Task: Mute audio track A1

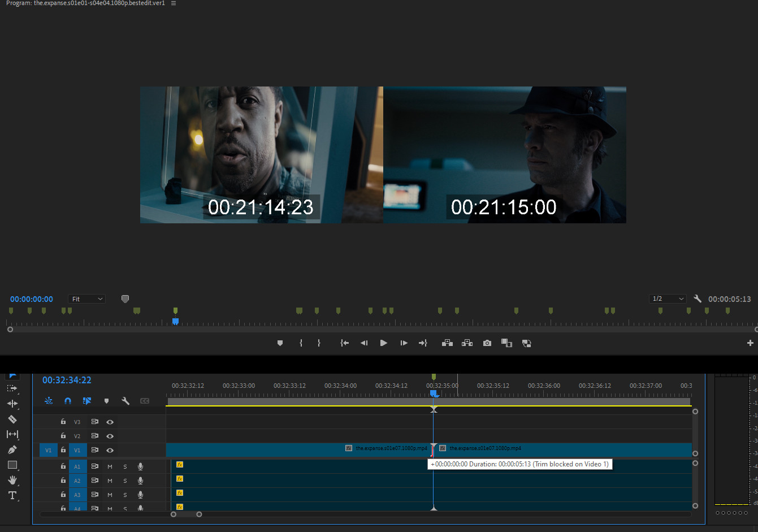Action: coord(110,466)
